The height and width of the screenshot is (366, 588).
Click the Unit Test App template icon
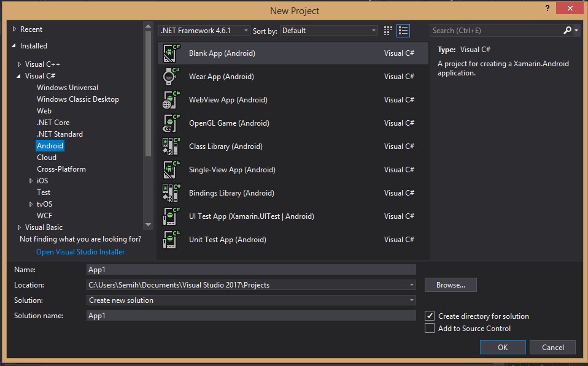click(171, 239)
